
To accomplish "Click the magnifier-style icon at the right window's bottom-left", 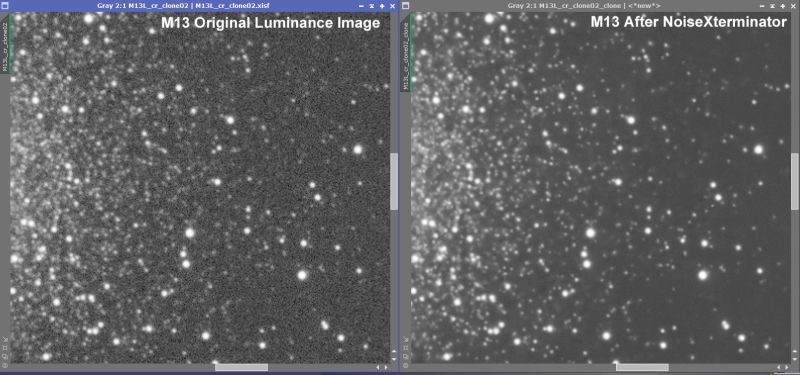I will pyautogui.click(x=406, y=356).
